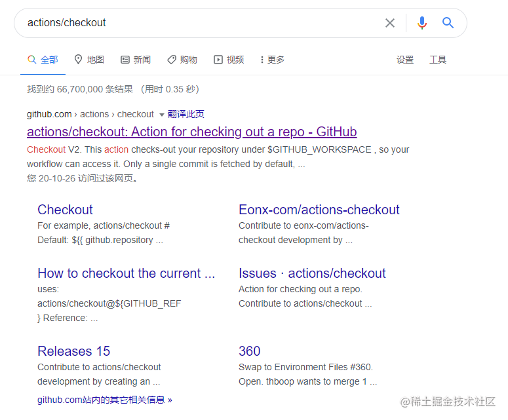
Task: Open 设置 search settings
Action: click(x=405, y=60)
